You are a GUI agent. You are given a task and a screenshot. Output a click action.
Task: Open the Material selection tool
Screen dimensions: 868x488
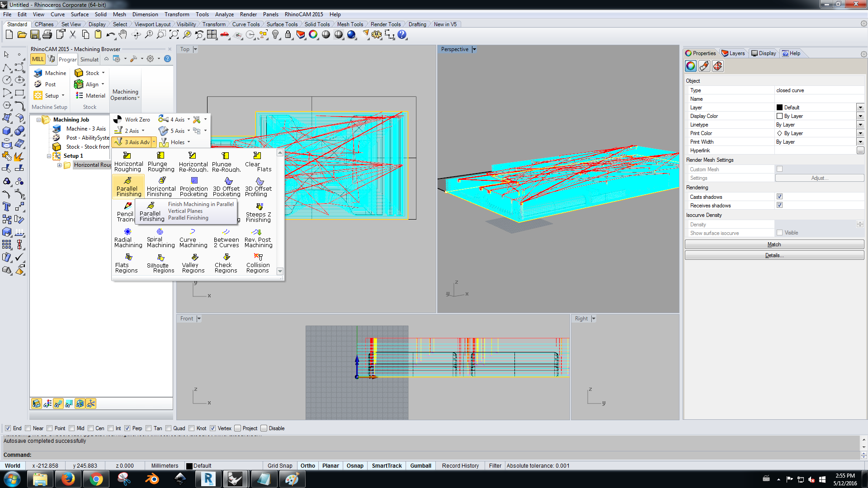click(x=90, y=95)
